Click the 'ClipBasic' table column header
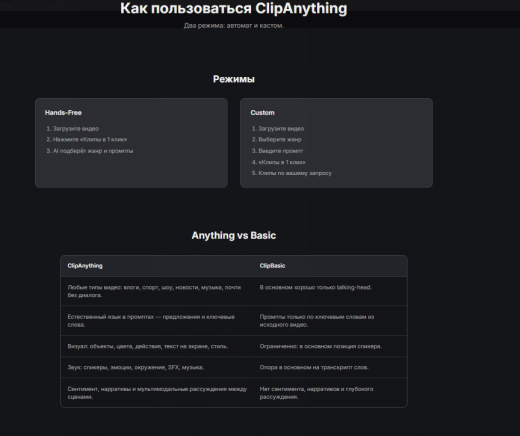Screen dimensions: 520x436 pos(272,266)
